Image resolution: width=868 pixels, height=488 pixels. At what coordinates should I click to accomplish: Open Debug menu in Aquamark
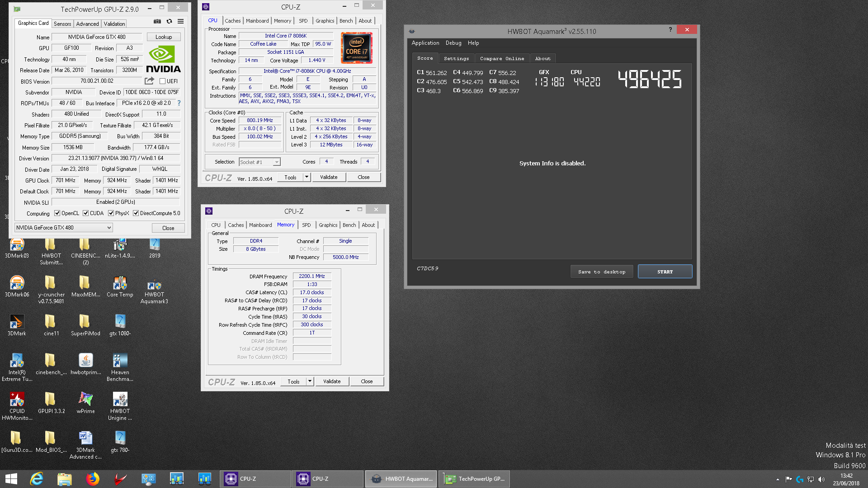(x=453, y=43)
